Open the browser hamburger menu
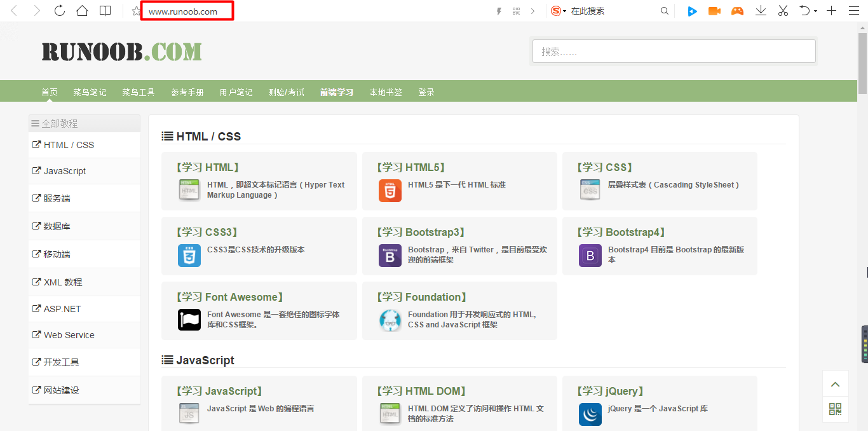 (x=853, y=11)
